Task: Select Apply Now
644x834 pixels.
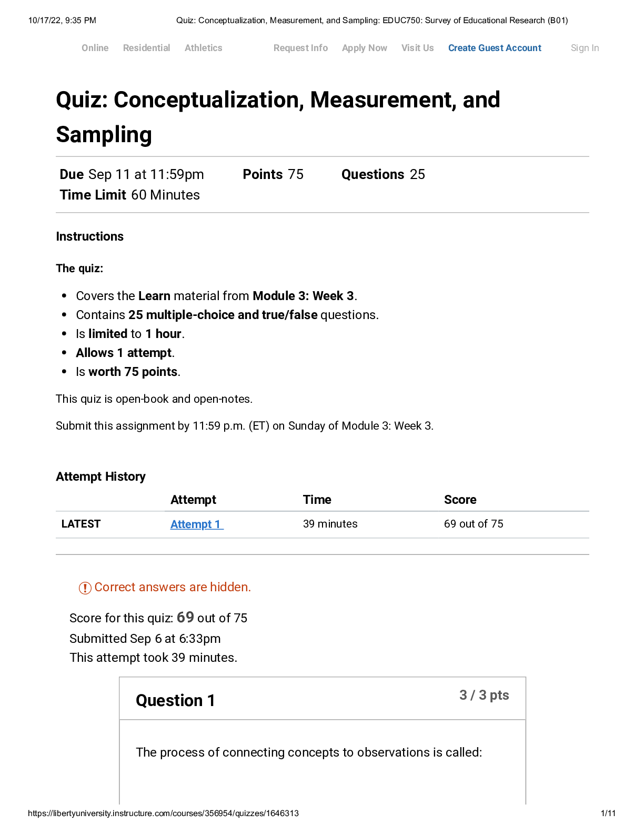Action: pyautogui.click(x=364, y=48)
